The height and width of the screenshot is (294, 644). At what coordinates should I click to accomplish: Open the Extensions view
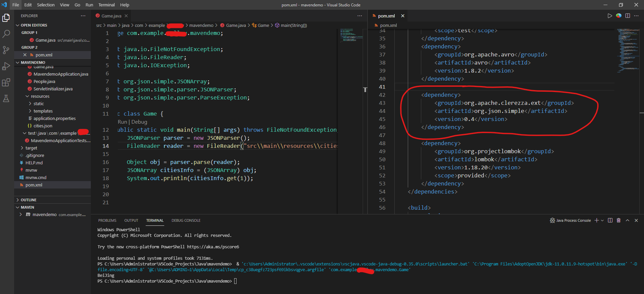coord(6,82)
